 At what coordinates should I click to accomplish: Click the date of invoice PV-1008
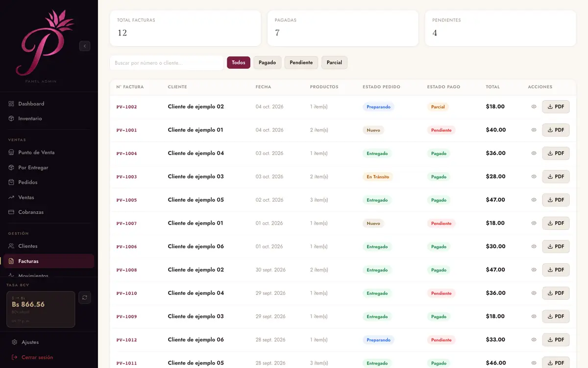(270, 270)
